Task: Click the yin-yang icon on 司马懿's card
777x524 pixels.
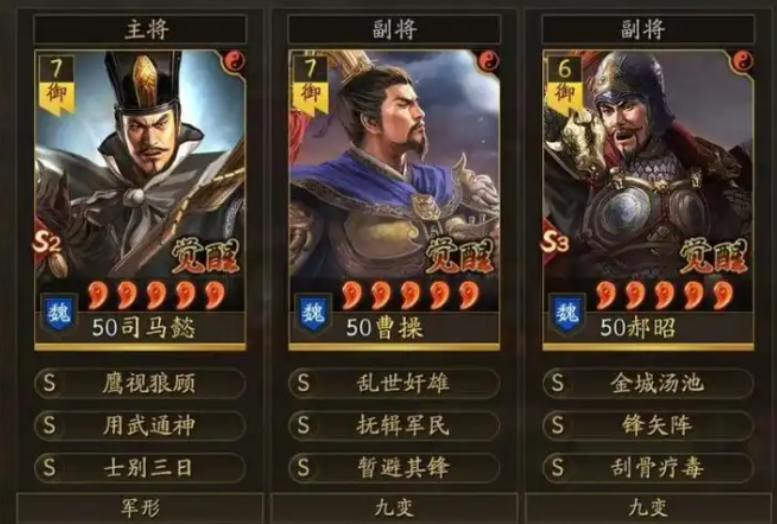Action: 233,61
